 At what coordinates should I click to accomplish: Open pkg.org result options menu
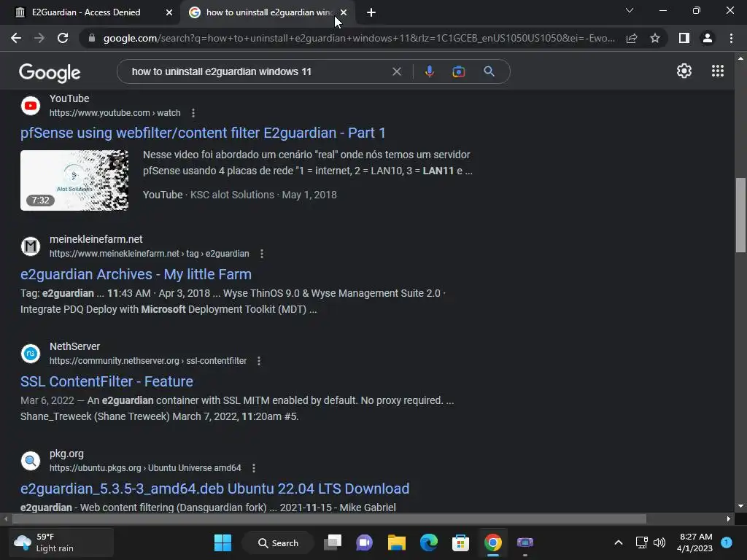coord(253,468)
